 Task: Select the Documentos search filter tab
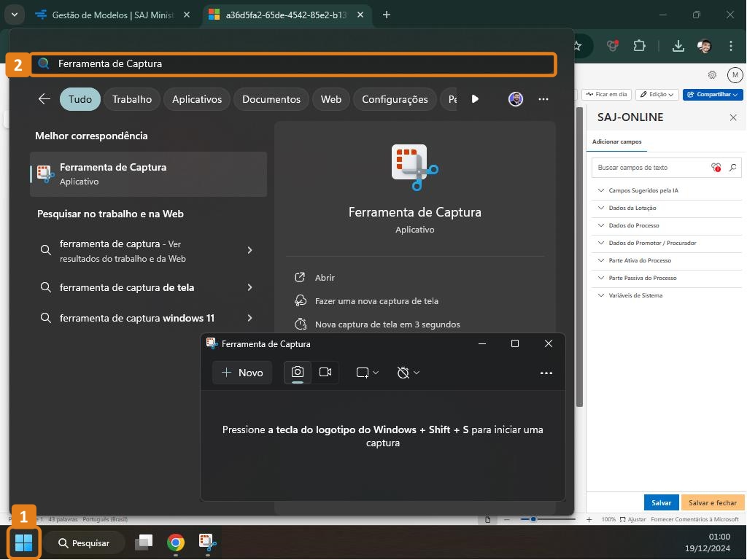[271, 99]
